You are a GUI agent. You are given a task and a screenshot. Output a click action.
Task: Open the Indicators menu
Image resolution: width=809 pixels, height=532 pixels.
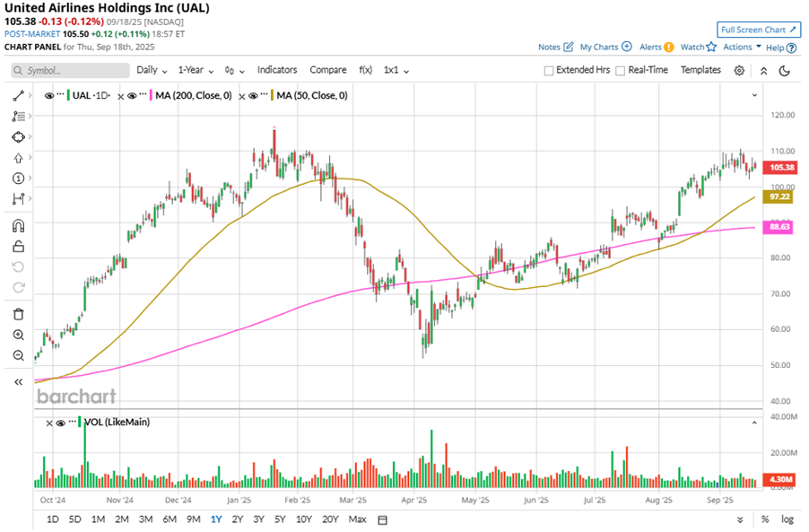tap(277, 70)
